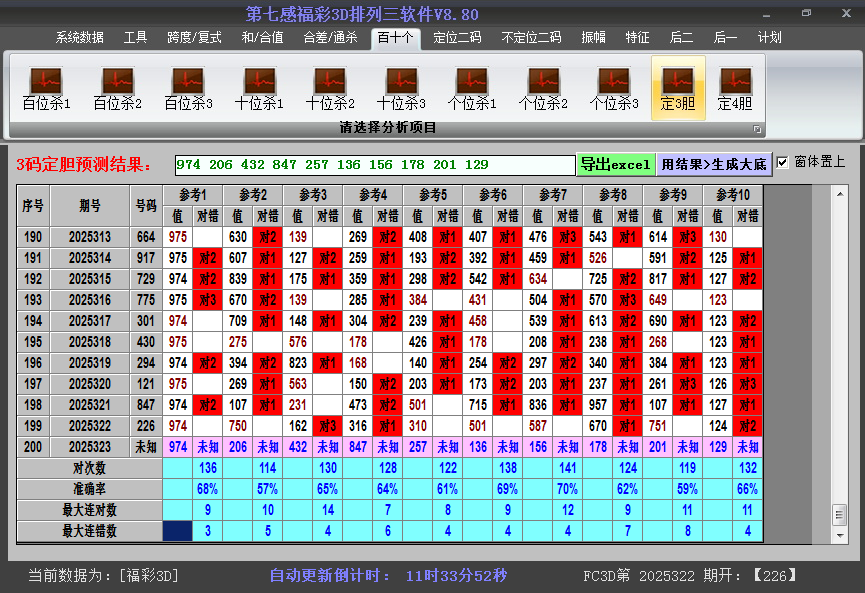
Task: Click the 百位杀2 icon
Action: tap(117, 88)
